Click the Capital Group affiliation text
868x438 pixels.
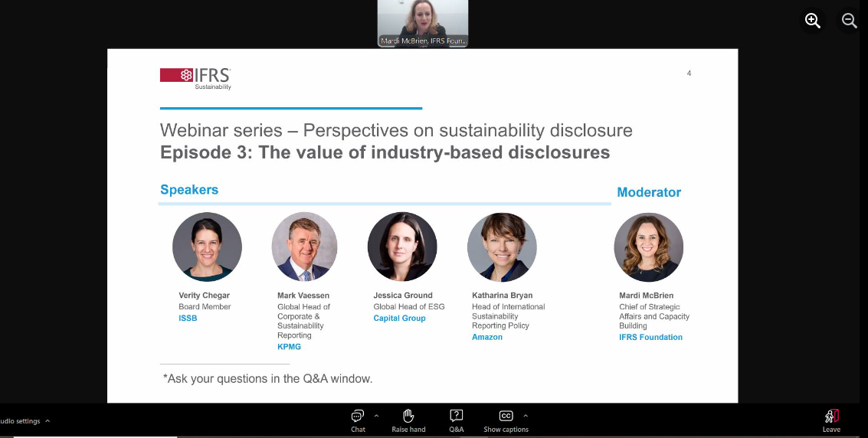399,318
